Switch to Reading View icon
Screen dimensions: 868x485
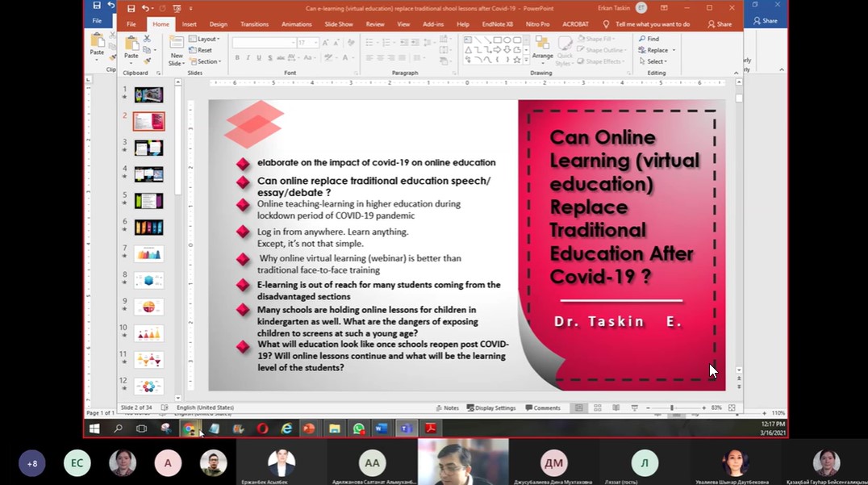[x=616, y=408]
